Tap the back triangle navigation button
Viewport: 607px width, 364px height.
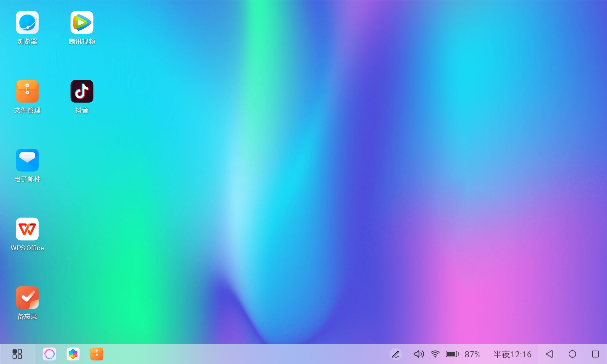[549, 354]
